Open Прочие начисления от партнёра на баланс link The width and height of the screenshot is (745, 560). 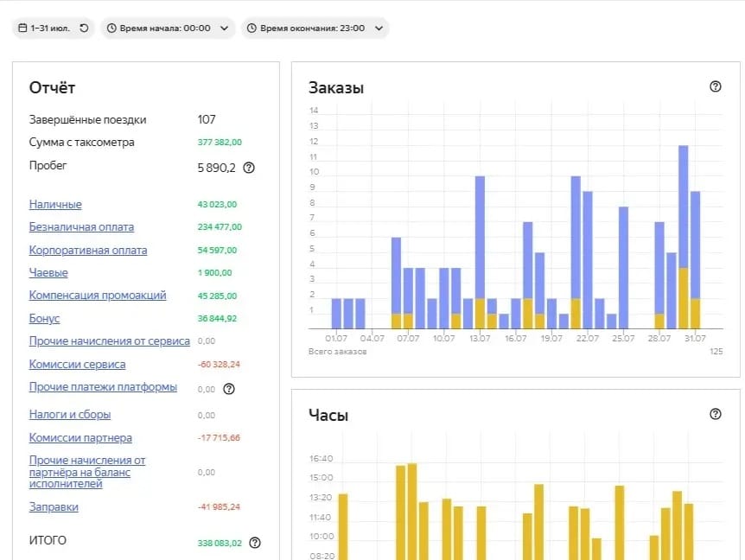pos(87,472)
